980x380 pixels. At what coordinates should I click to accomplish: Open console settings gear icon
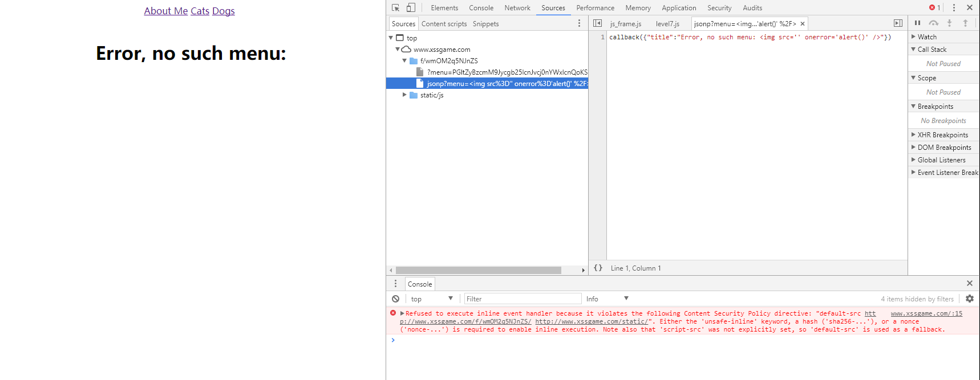pyautogui.click(x=969, y=299)
